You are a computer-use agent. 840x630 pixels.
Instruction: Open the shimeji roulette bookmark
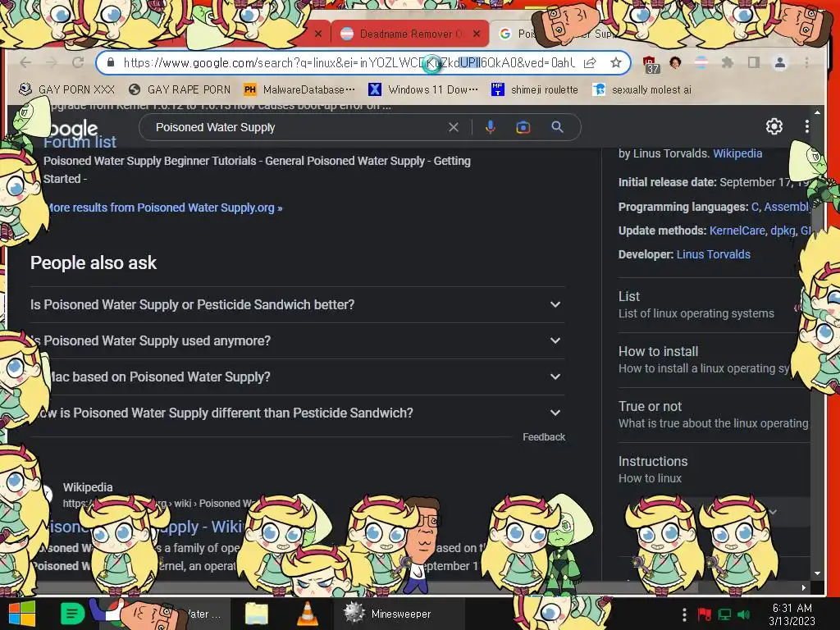[x=535, y=89]
